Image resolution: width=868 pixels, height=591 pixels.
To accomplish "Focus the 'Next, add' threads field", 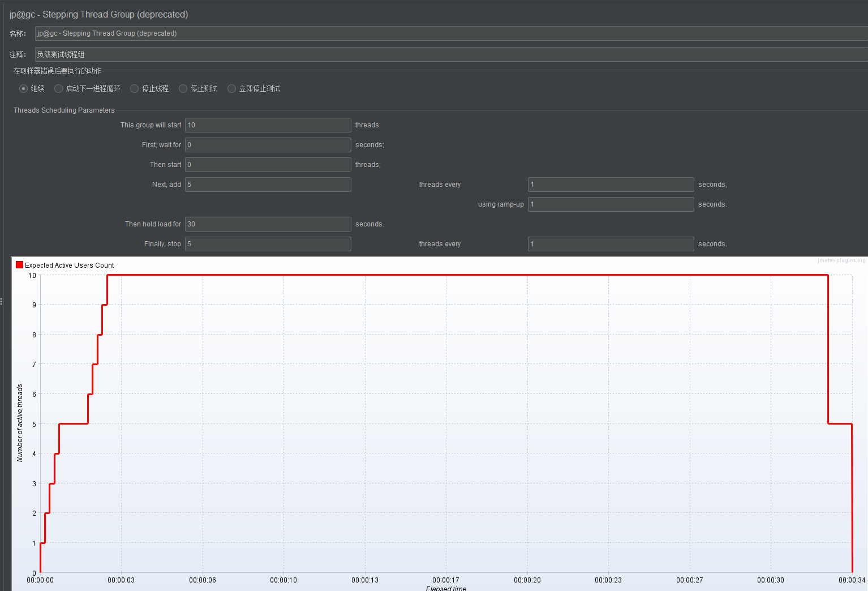I will 268,185.
